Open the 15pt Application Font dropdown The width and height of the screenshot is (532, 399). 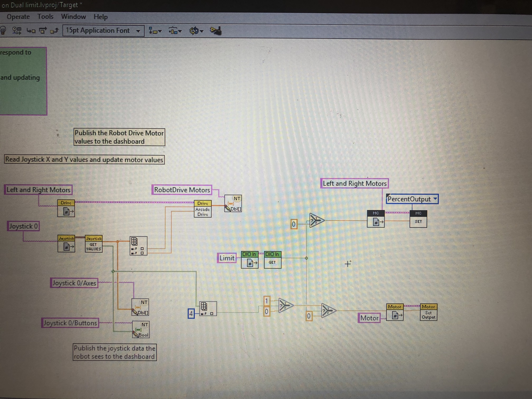click(103, 31)
